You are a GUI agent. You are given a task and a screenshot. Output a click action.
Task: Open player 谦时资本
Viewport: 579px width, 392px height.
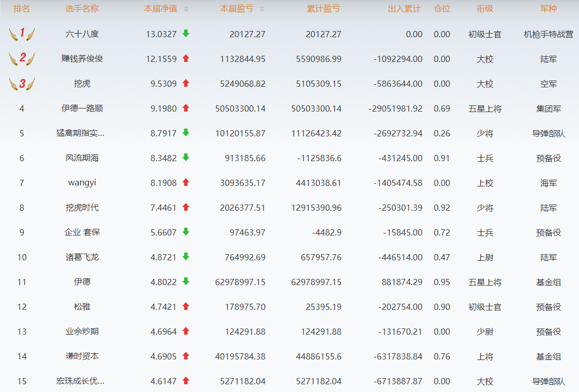82,356
